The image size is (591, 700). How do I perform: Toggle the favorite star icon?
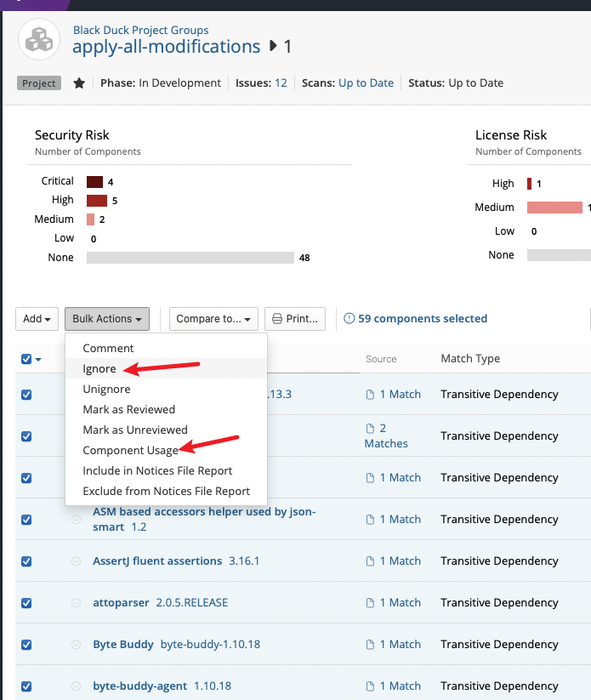pyautogui.click(x=79, y=83)
